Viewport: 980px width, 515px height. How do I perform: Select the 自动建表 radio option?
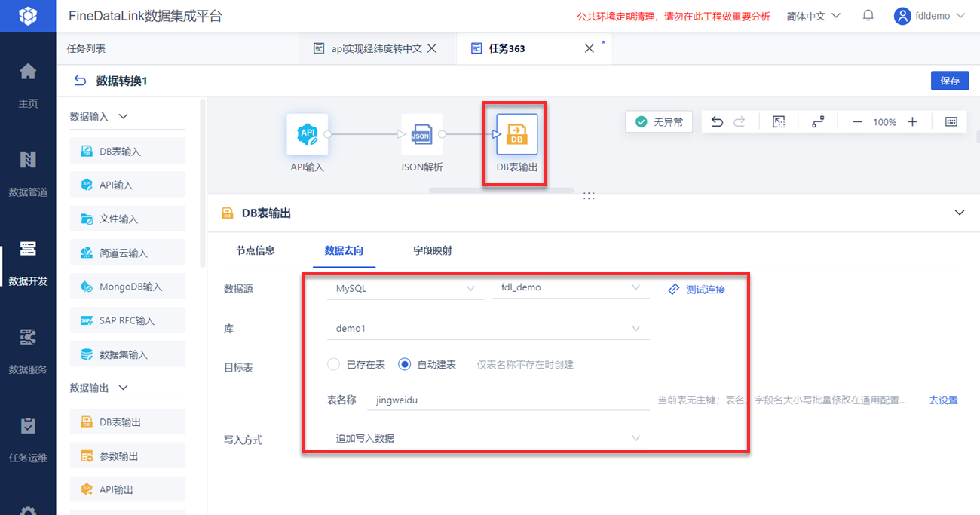405,364
